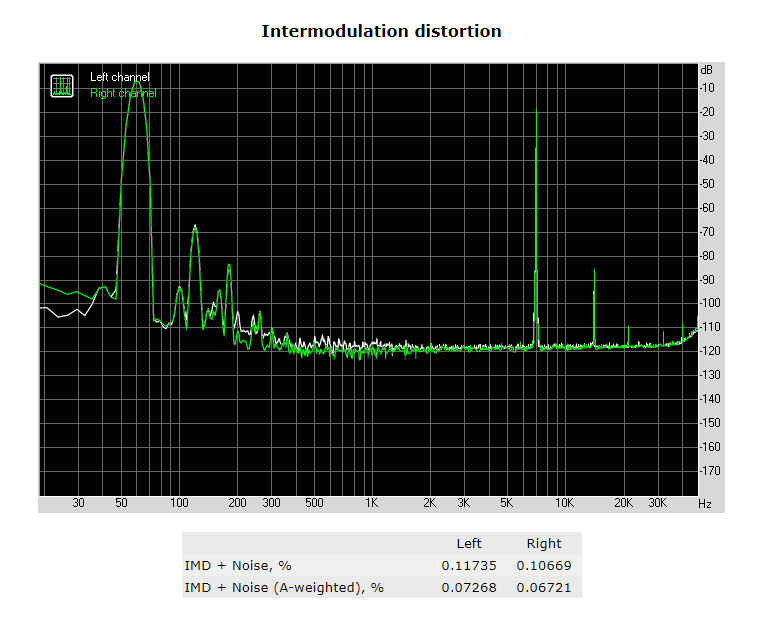Click the -20 dB axis label
The width and height of the screenshot is (773, 641).
(707, 112)
